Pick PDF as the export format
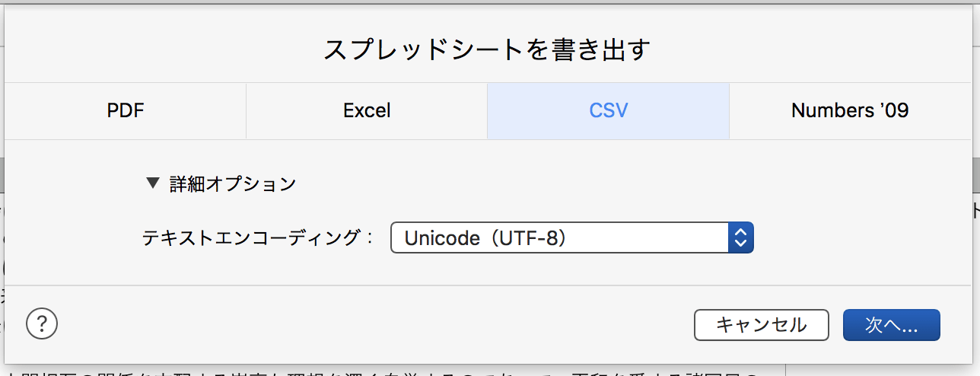 click(126, 110)
